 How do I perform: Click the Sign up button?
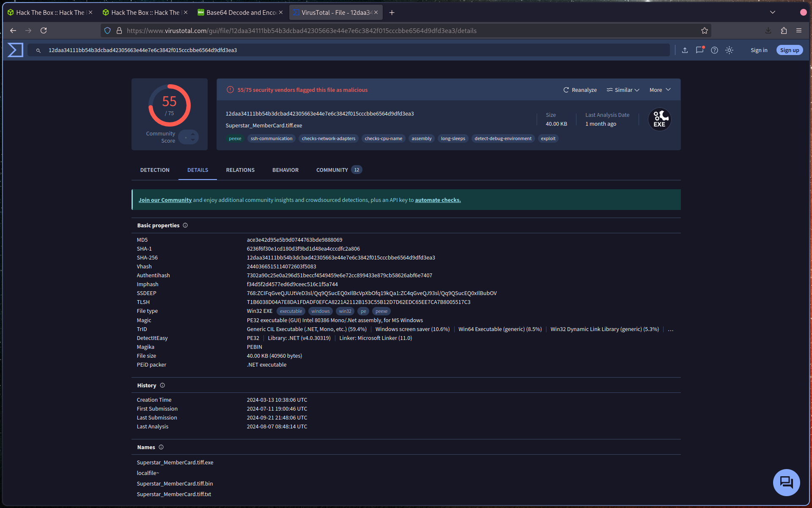(x=790, y=50)
